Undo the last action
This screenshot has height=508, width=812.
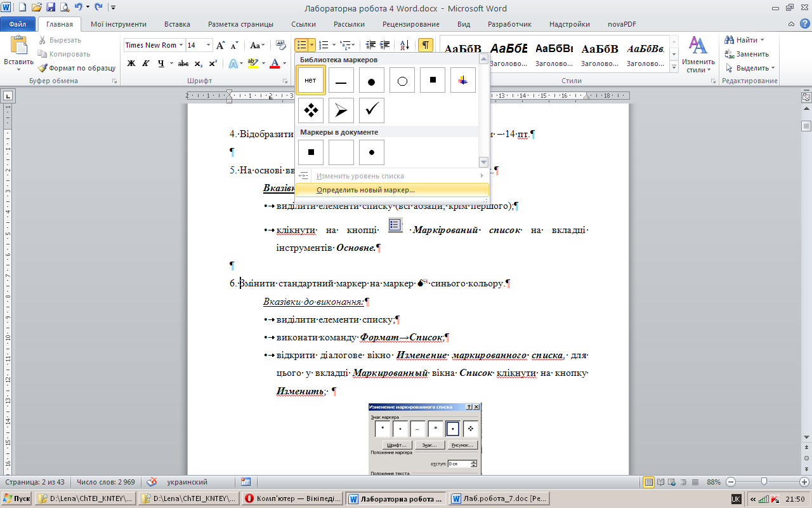pyautogui.click(x=78, y=8)
